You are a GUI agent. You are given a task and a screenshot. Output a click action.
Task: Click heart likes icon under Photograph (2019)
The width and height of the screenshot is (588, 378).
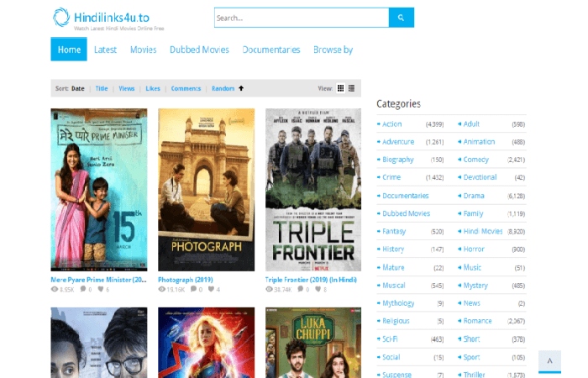pyautogui.click(x=211, y=289)
